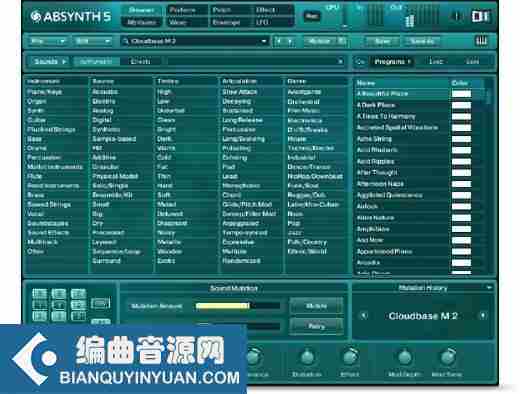Viewport: 520px width, 394px height.
Task: Toggle the Analog source tag
Action: [103, 111]
